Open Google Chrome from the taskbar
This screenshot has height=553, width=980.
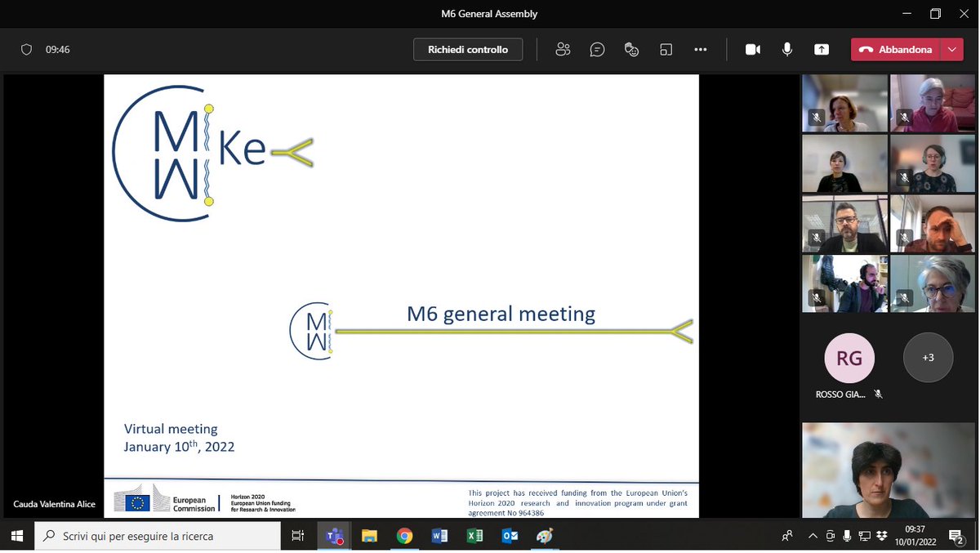pos(404,536)
